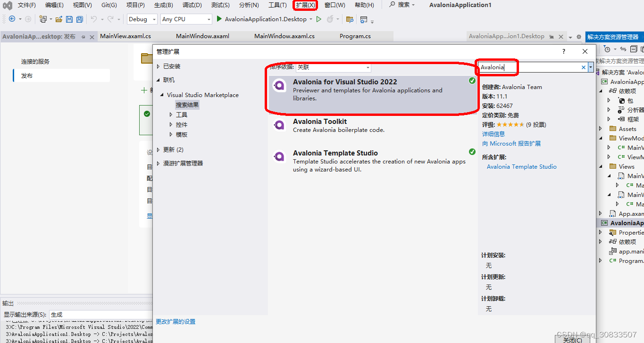
Task: Select 工具 under Visual Studio Marketplace
Action: (181, 114)
